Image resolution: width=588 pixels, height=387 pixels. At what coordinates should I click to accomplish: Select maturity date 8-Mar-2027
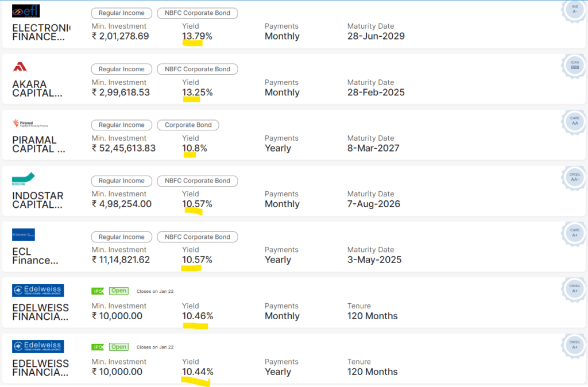pyautogui.click(x=373, y=149)
